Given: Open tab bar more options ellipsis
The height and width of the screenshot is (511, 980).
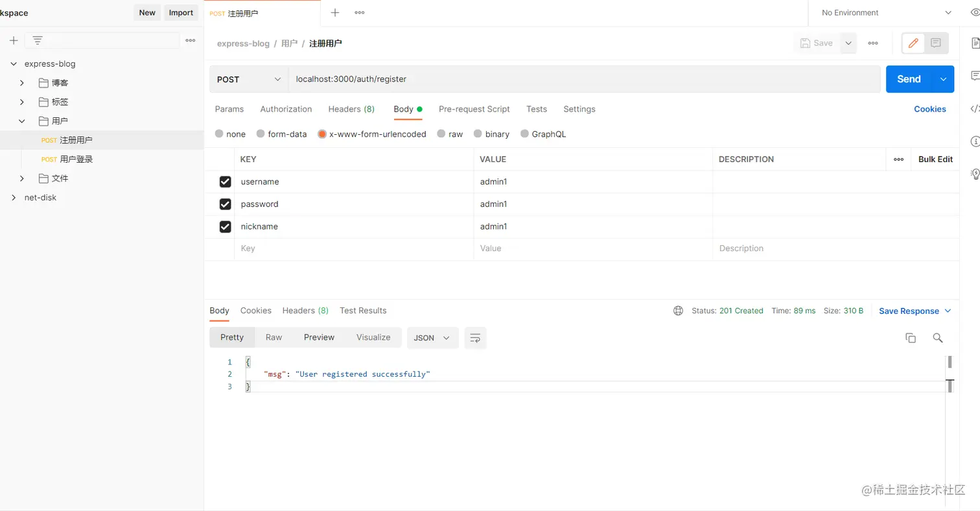Looking at the screenshot, I should pyautogui.click(x=359, y=12).
